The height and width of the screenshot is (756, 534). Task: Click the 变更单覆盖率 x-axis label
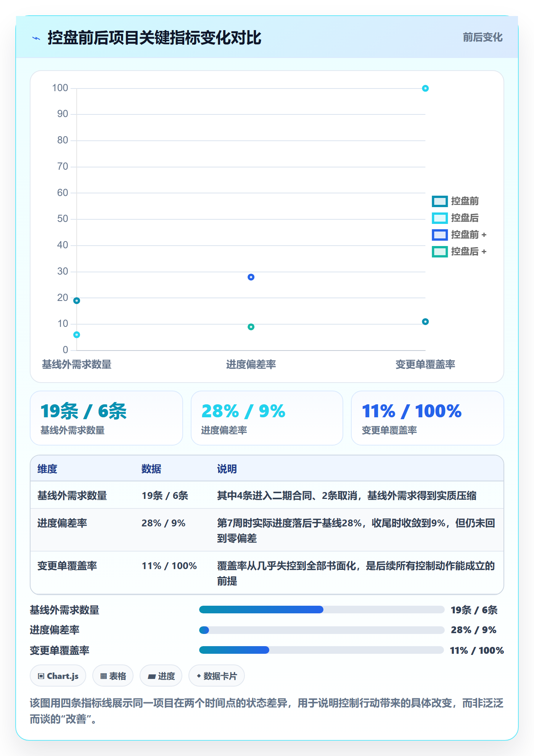425,364
